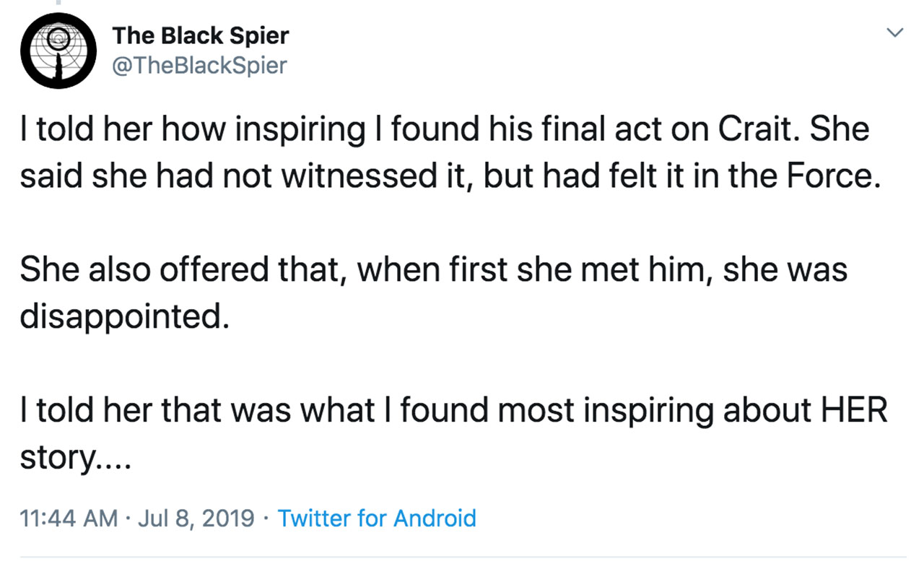Click the line starting said she had not

[450, 177]
